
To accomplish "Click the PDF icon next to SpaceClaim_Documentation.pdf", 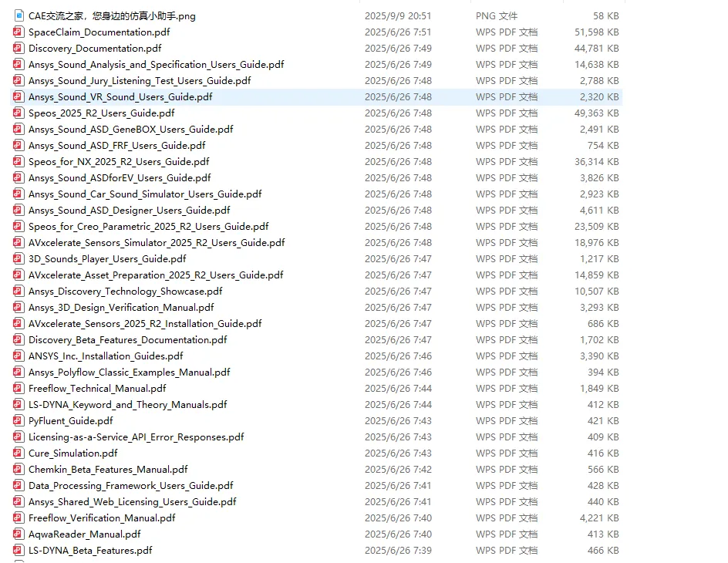I will click(19, 32).
